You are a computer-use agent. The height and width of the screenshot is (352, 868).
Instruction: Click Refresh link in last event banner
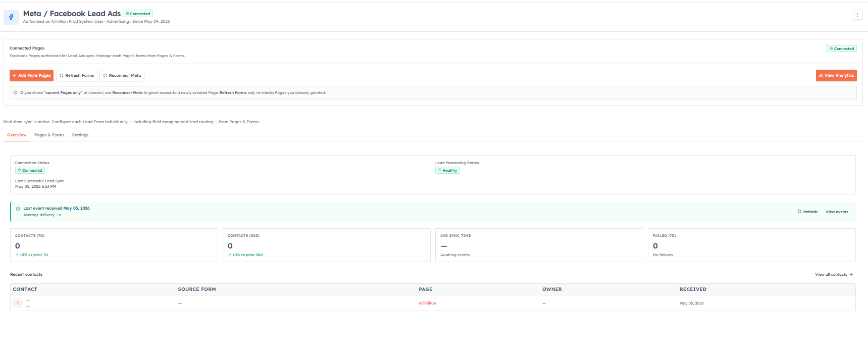point(807,212)
